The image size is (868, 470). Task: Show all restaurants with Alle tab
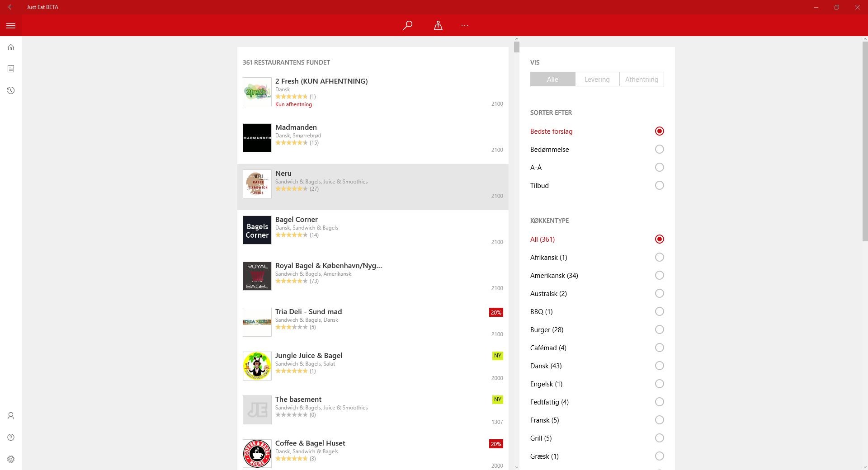click(x=552, y=79)
